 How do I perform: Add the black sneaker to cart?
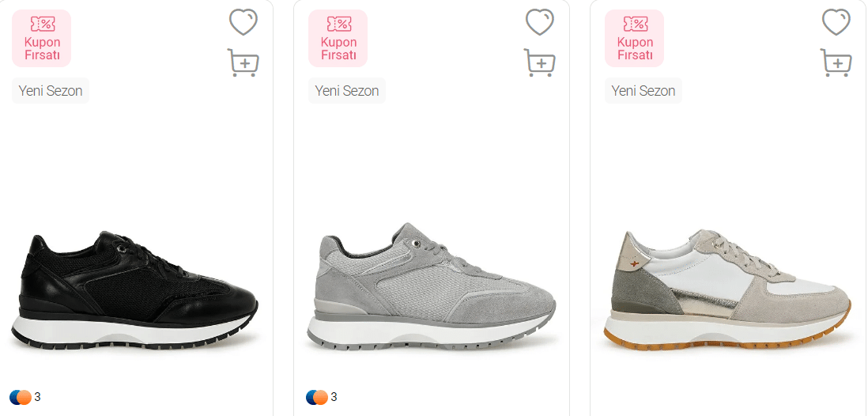[243, 62]
